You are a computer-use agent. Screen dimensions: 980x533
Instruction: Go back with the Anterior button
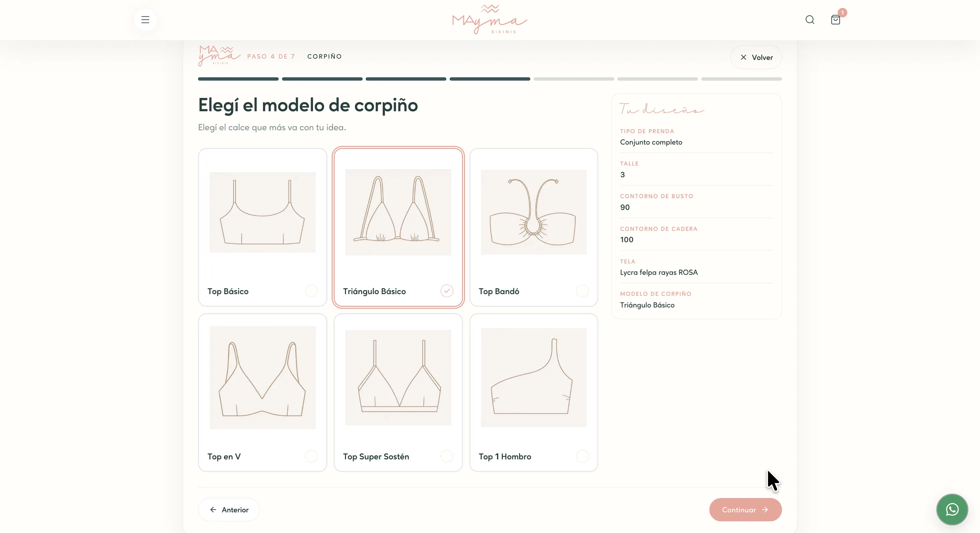click(x=229, y=509)
